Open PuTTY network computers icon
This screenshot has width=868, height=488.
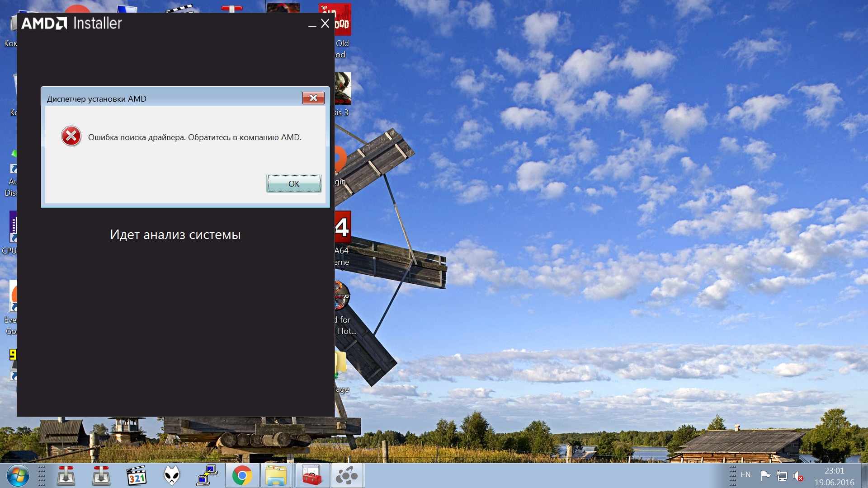(x=207, y=476)
